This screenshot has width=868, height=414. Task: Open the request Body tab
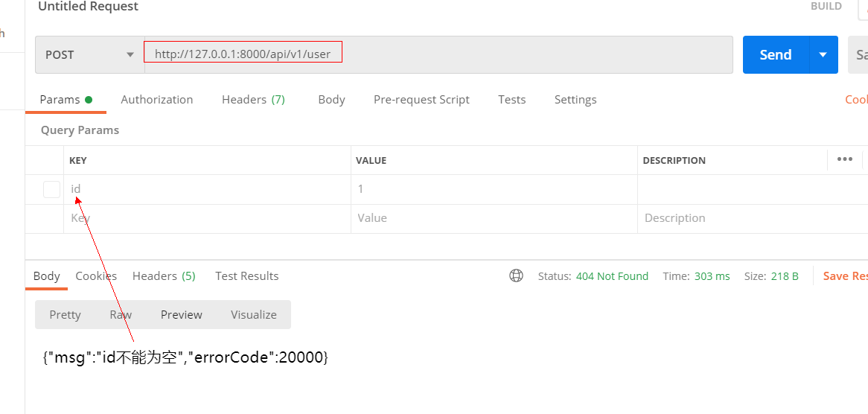tap(331, 99)
